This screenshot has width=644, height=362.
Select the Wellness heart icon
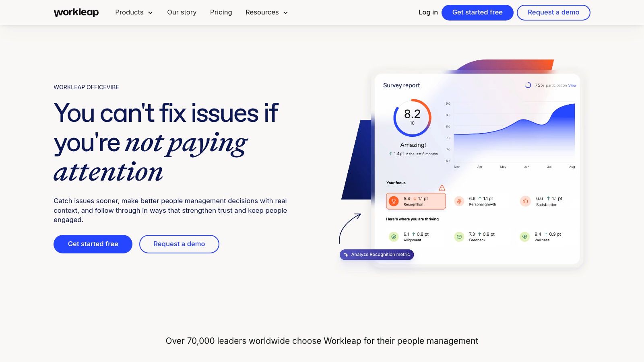coord(524,237)
